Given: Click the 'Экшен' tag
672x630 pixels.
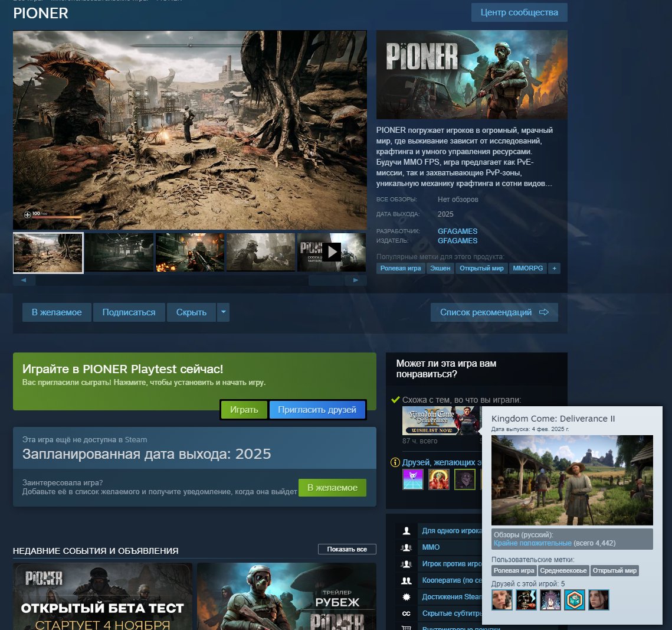Looking at the screenshot, I should pyautogui.click(x=440, y=269).
